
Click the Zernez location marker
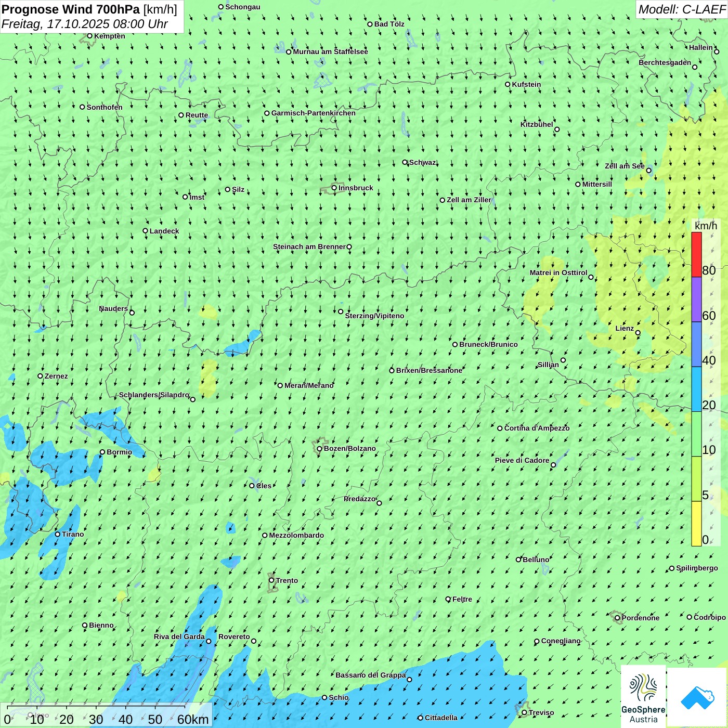pos(40,376)
